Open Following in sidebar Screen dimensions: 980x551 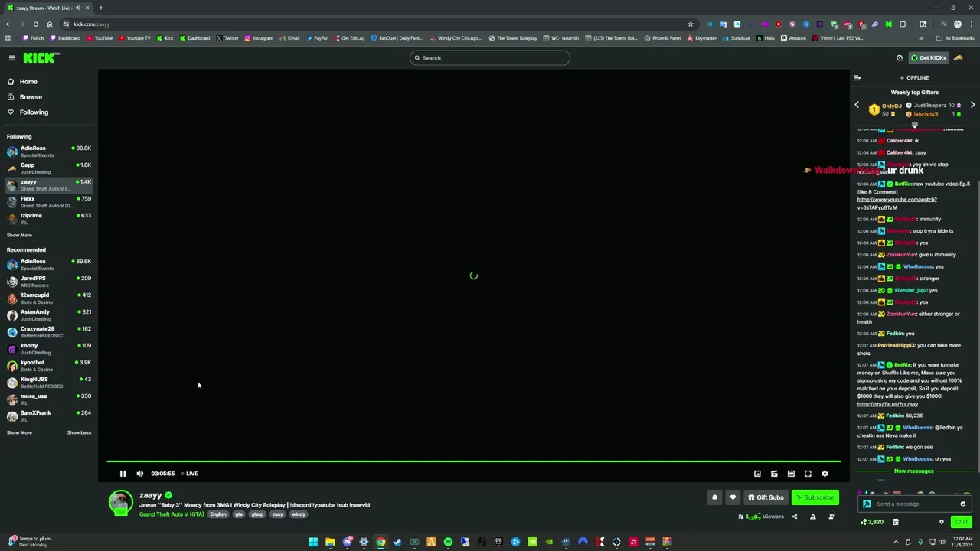point(49,112)
